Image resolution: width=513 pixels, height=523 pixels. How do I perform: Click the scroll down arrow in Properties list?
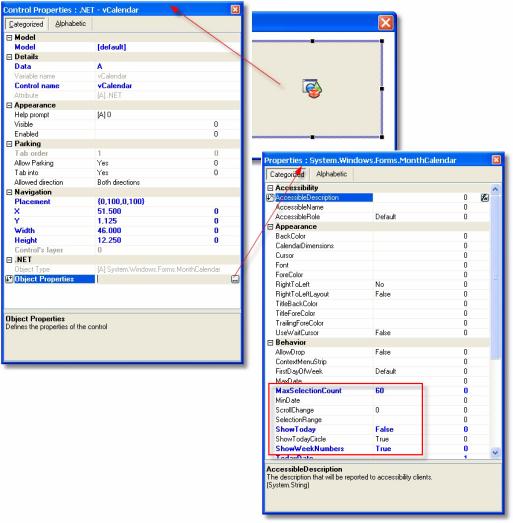495,452
